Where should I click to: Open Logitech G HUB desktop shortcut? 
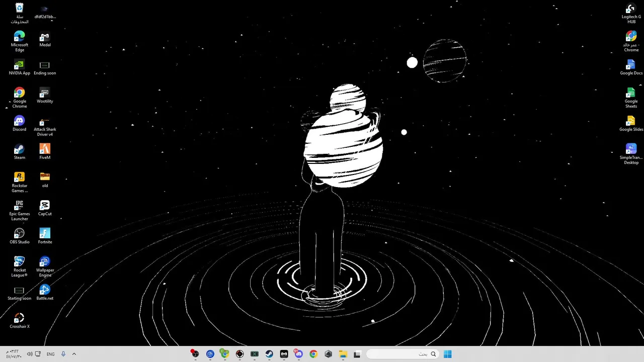pos(631,14)
